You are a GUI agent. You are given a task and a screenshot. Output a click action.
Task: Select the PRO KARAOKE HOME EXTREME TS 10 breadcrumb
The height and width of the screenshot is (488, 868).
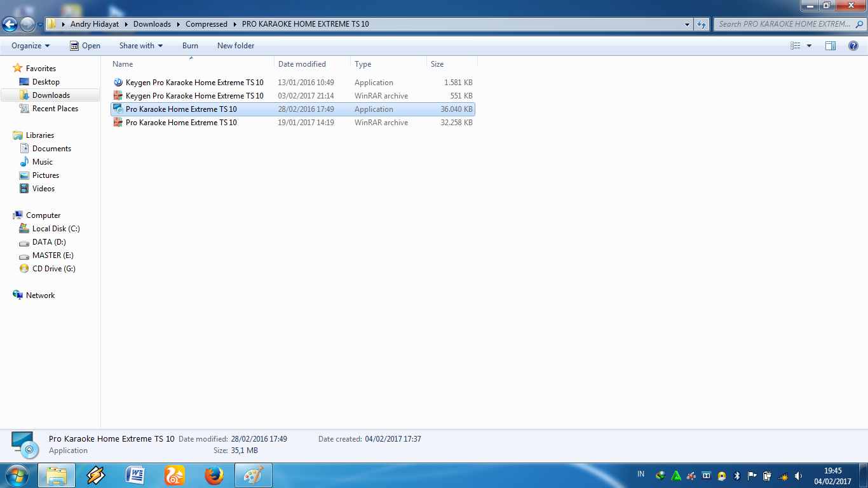click(306, 24)
